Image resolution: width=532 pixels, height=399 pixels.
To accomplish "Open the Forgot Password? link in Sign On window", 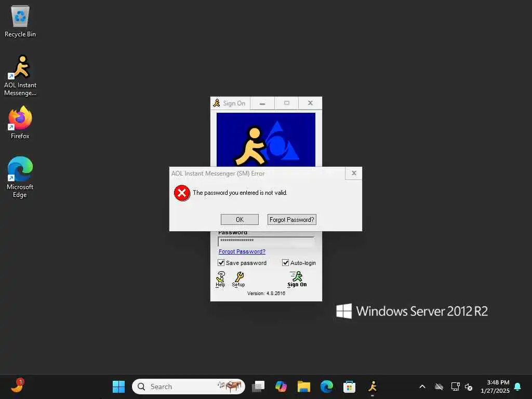I will [242, 251].
